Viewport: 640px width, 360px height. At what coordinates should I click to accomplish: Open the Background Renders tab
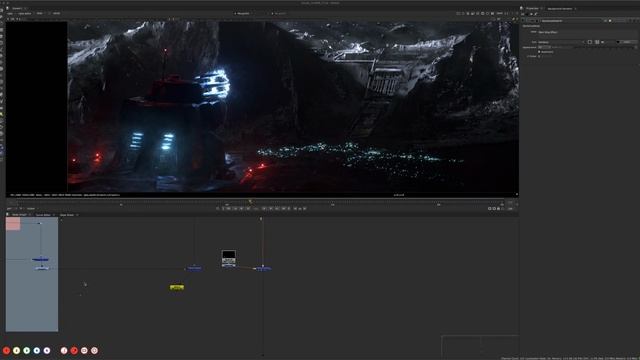click(x=560, y=8)
